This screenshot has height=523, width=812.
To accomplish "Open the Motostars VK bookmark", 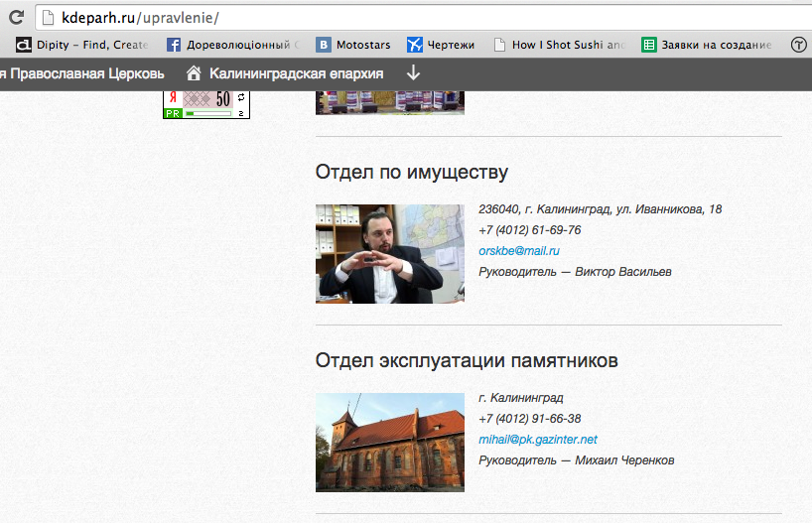I will pos(353,45).
